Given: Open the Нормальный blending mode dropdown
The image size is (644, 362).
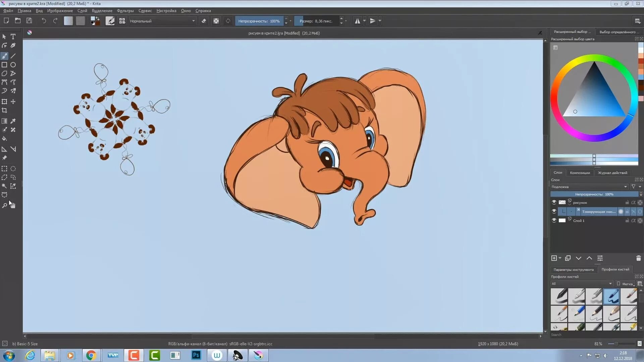Looking at the screenshot, I should pos(162,21).
